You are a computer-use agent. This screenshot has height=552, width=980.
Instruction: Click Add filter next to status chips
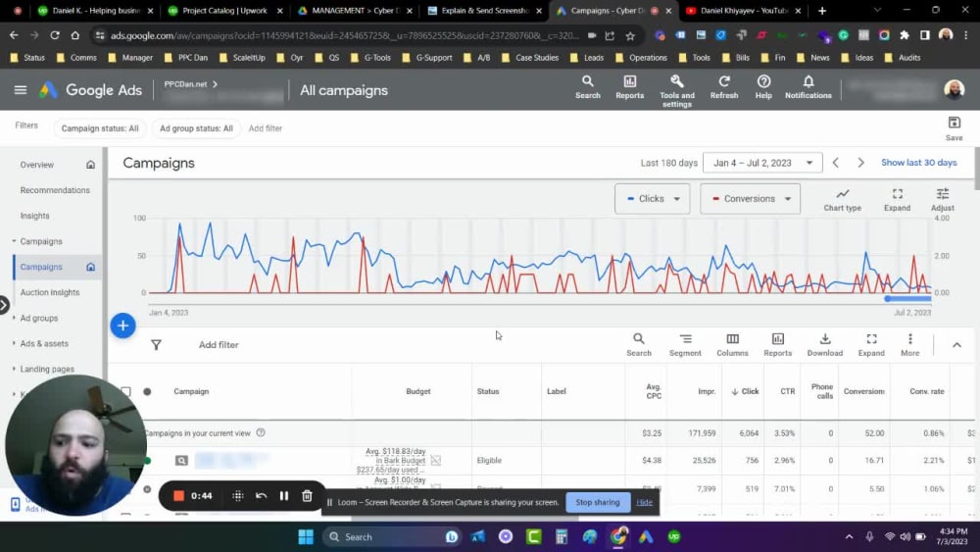(x=265, y=128)
